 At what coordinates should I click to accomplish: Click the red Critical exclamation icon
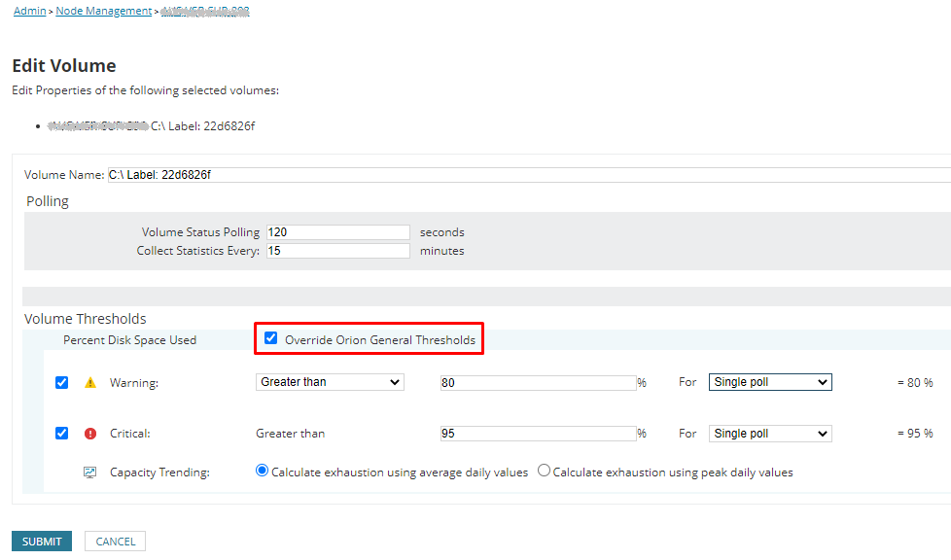90,434
